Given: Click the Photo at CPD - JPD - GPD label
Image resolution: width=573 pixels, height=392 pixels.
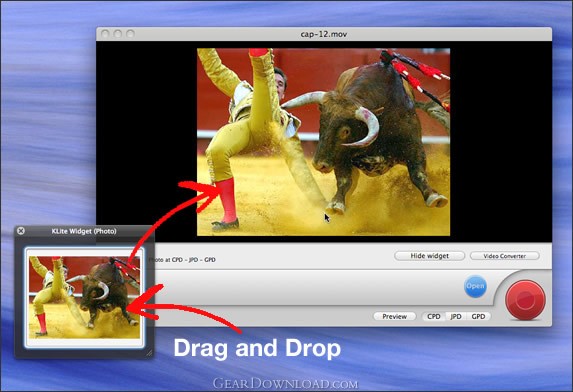Looking at the screenshot, I should tap(182, 260).
